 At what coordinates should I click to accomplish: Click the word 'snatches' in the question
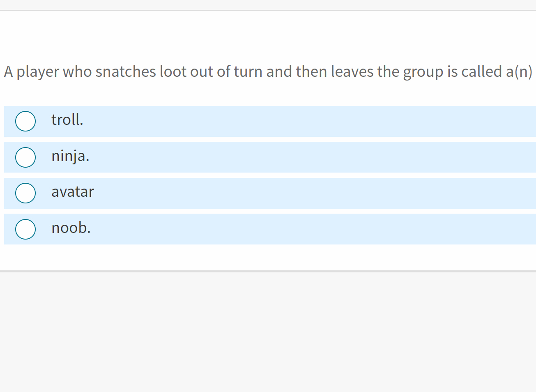point(126,71)
